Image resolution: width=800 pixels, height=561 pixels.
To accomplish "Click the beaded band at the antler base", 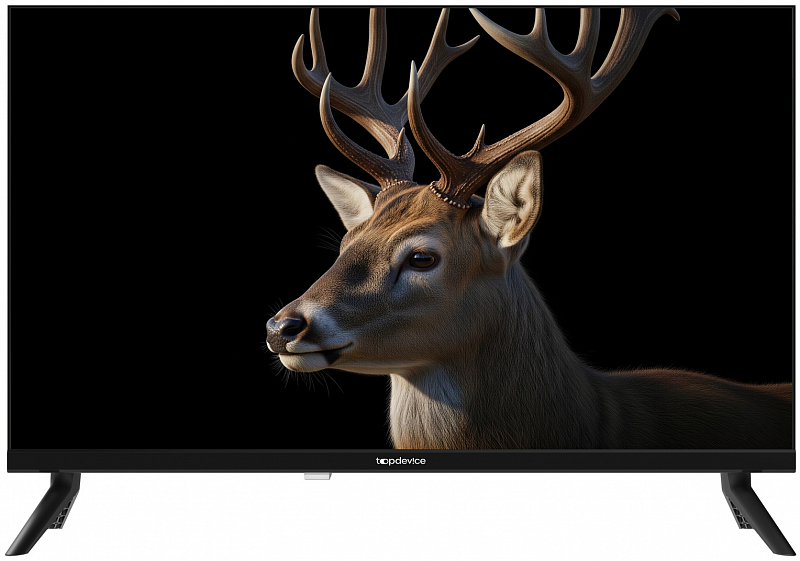I will pos(450,199).
